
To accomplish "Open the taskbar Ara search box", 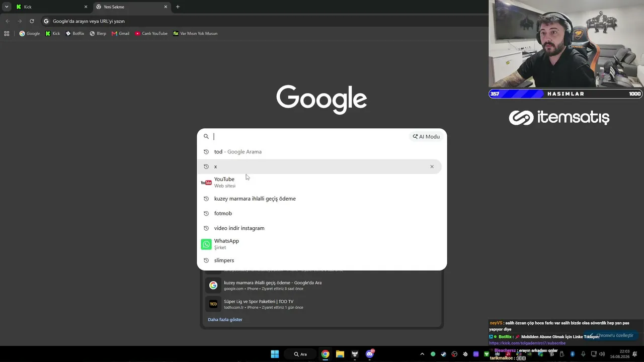I will click(300, 354).
